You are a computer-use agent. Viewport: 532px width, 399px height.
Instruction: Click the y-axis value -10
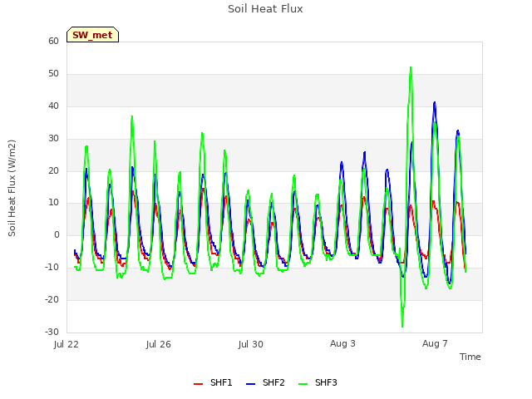tap(52, 268)
